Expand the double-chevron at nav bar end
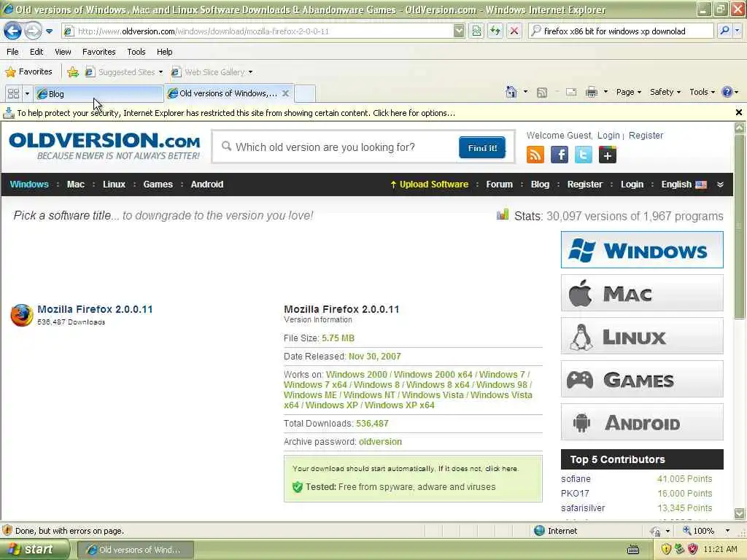Screen dimensions: 747x560 point(720,184)
